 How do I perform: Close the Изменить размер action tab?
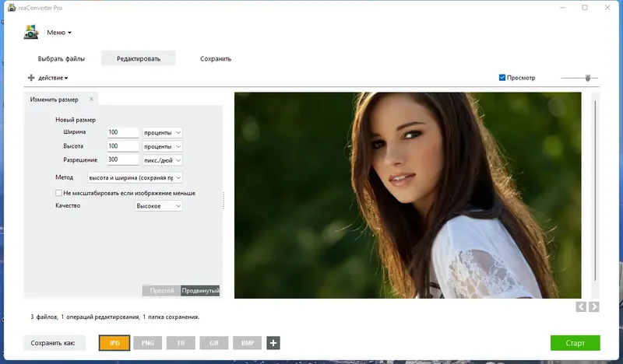click(x=91, y=100)
